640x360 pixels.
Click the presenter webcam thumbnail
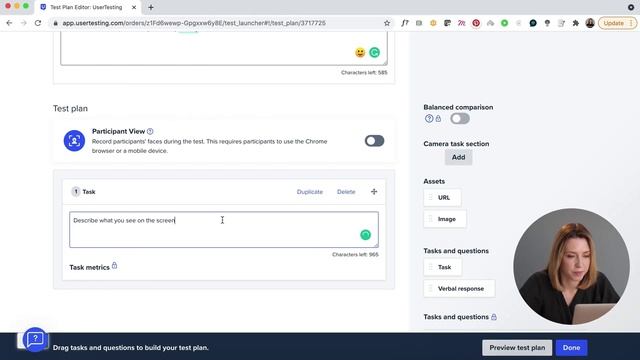[571, 267]
